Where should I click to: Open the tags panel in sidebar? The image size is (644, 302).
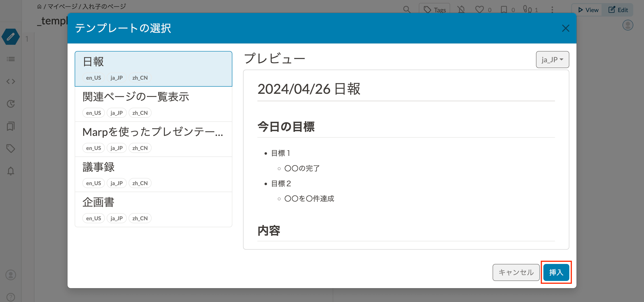tap(10, 148)
